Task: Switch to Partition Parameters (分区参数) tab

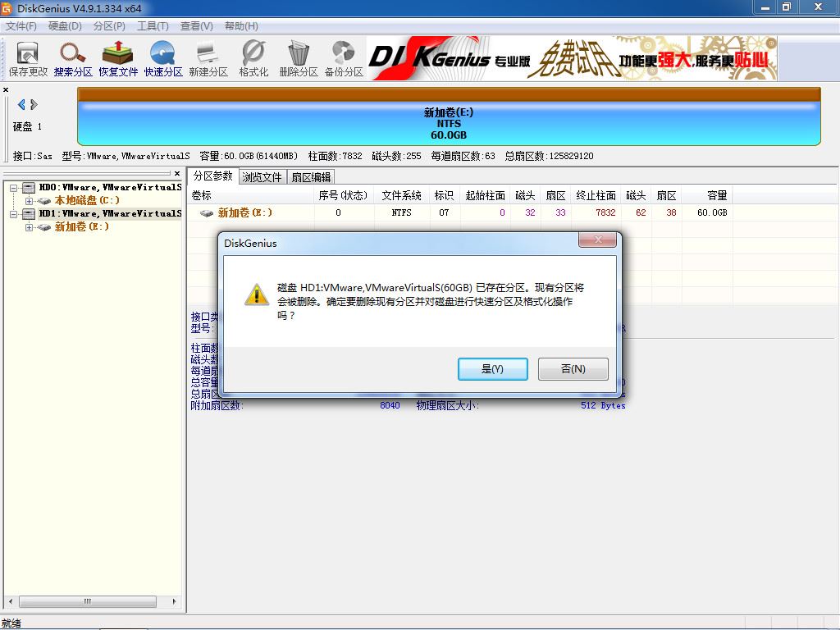Action: pyautogui.click(x=212, y=176)
